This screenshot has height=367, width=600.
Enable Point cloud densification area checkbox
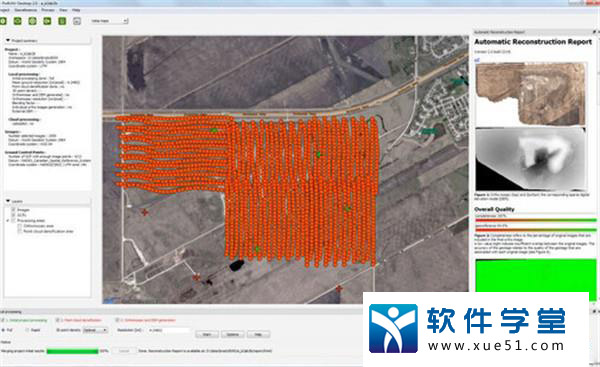[20, 232]
